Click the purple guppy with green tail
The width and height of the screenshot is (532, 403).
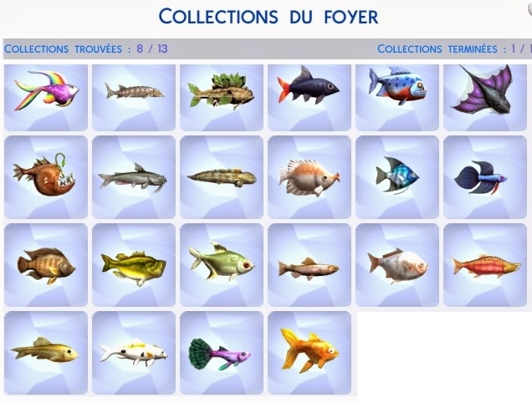(x=222, y=353)
